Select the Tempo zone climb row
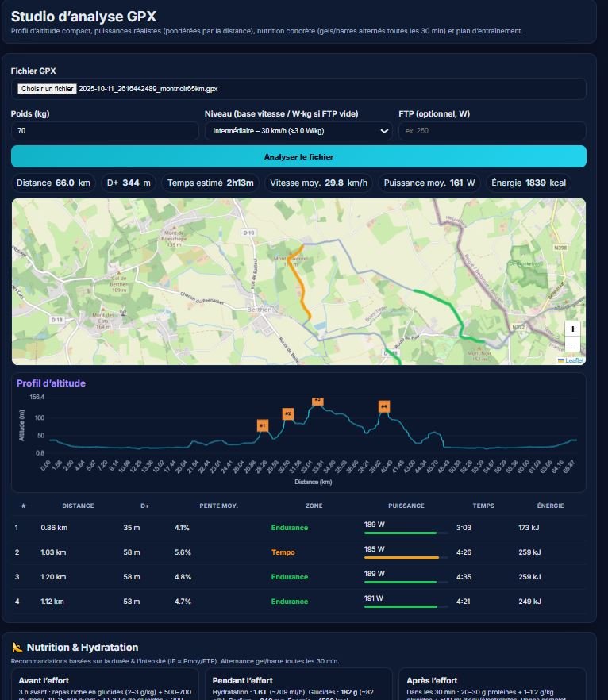The height and width of the screenshot is (700, 608). (298, 552)
